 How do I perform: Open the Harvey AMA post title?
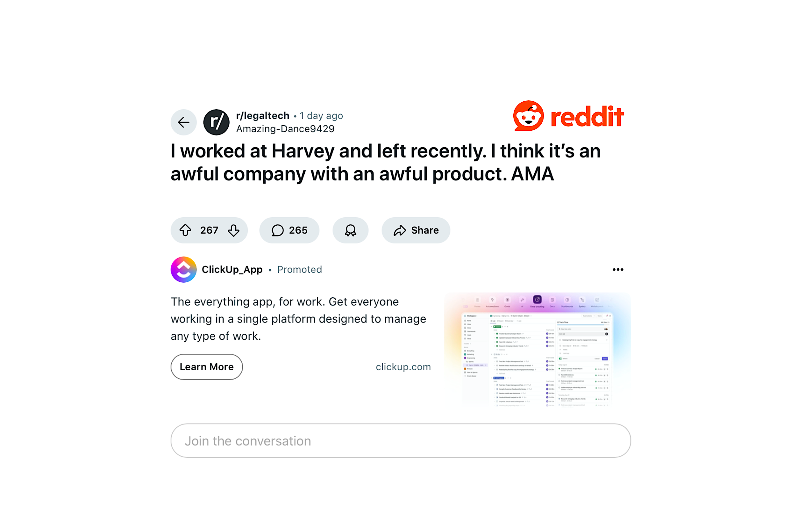click(385, 163)
